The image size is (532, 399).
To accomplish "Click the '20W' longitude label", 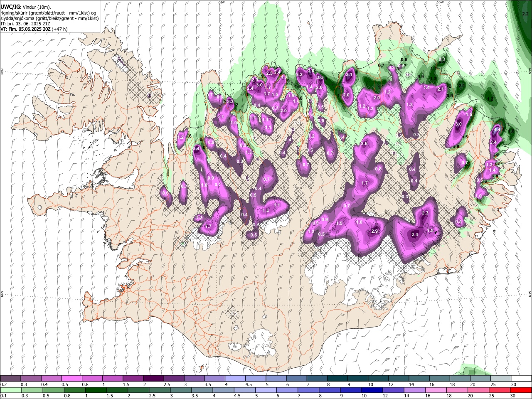I will (221, 2).
